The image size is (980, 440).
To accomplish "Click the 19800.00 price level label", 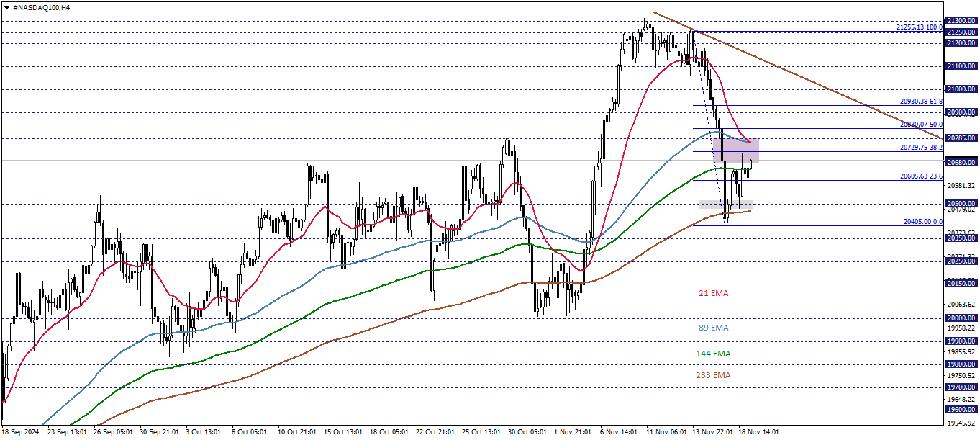I will coord(961,364).
